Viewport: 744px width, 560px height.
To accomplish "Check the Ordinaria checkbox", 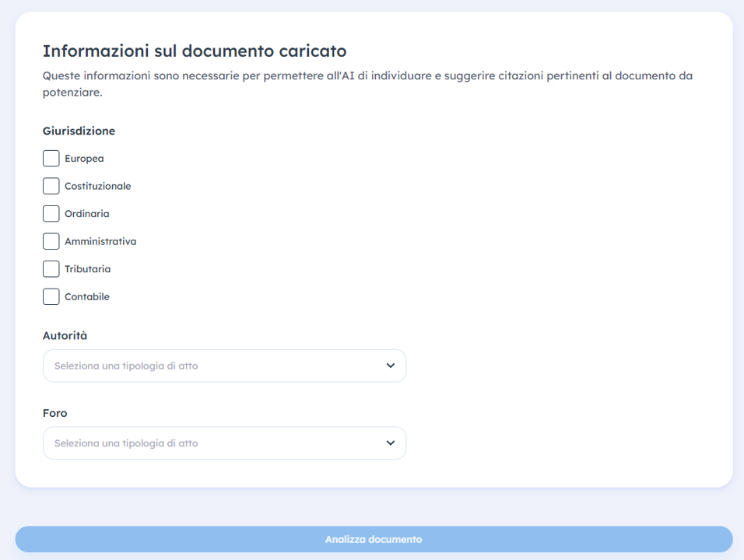I will tap(51, 213).
